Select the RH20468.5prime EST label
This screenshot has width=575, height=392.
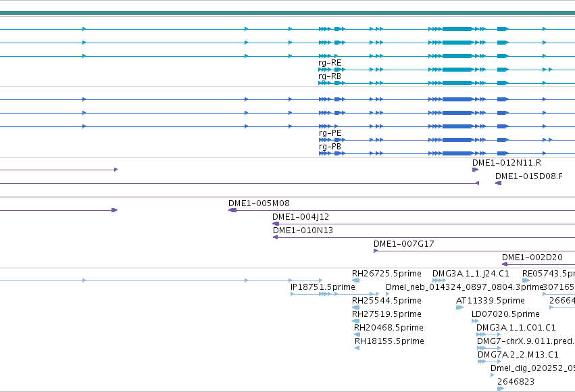coord(389,328)
